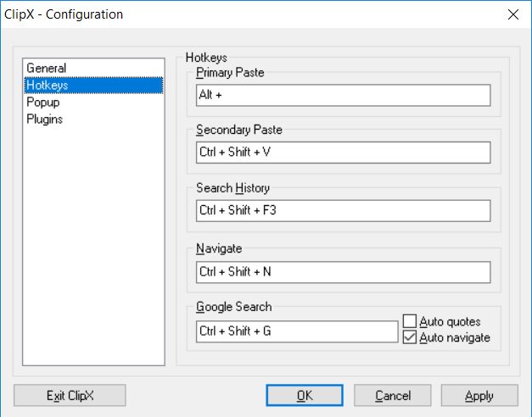Click Cancel to discard changes
Screen dimensions: 532x417
[x=393, y=396]
